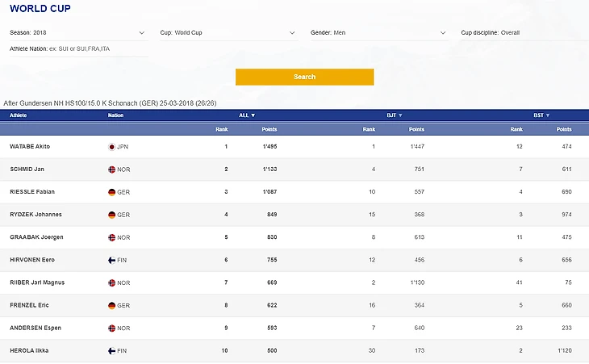
Task: Open WATABE Akito athlete link
Action: 31,147
